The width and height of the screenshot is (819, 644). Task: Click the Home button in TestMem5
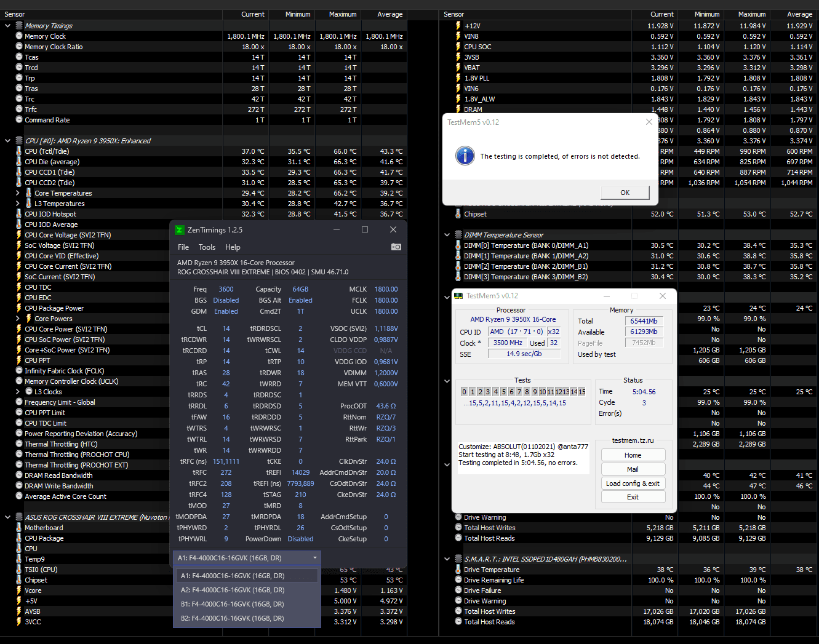(x=633, y=455)
